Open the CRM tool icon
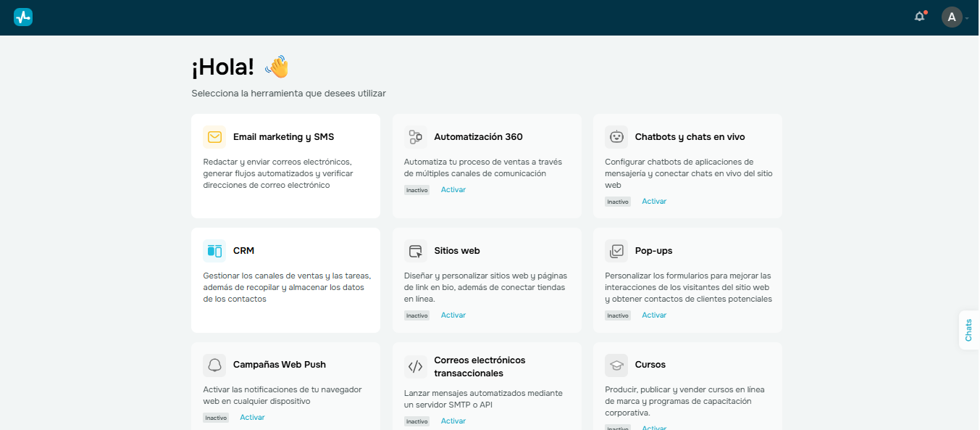This screenshot has width=980, height=430. [214, 250]
